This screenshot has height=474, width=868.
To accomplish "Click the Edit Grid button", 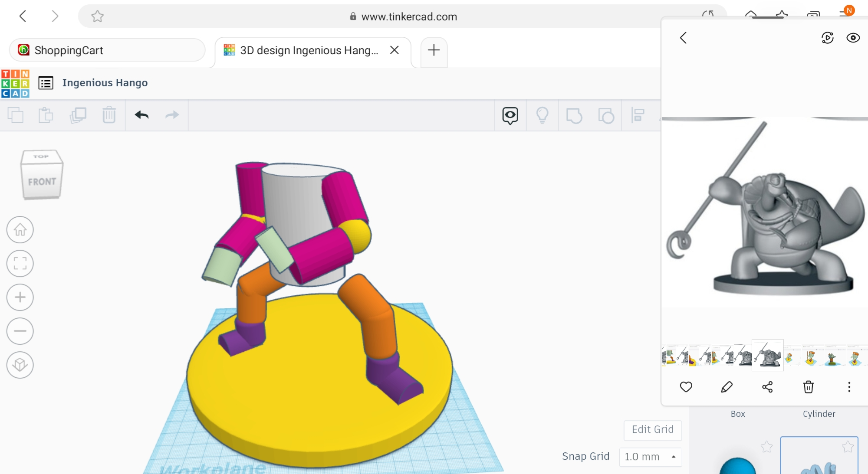I will [652, 429].
